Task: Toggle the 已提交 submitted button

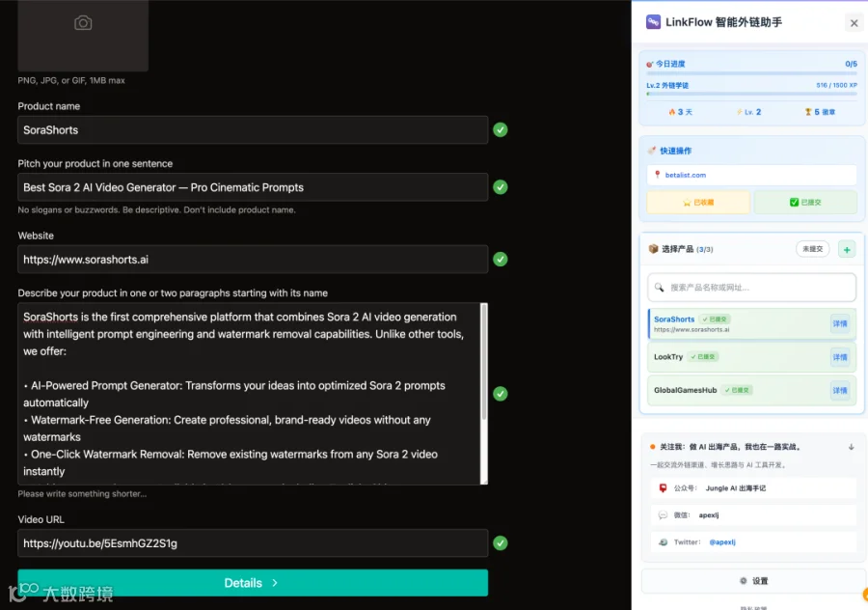Action: (805, 203)
